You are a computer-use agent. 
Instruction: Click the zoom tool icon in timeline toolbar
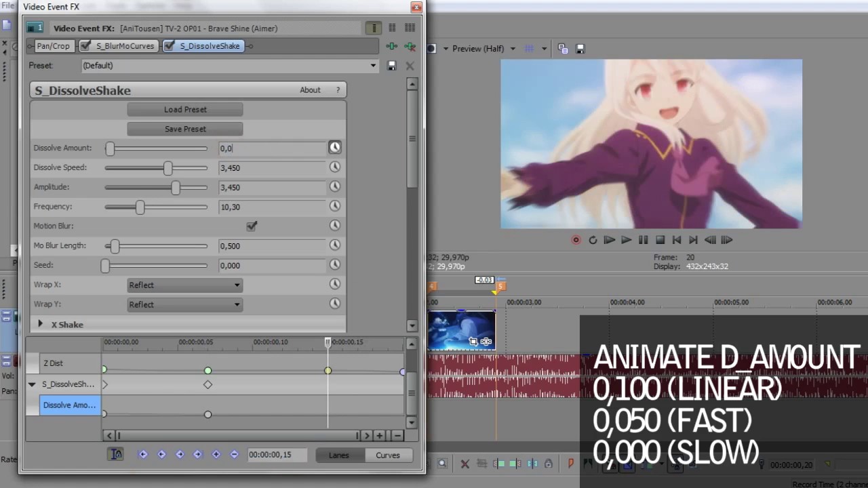[442, 464]
